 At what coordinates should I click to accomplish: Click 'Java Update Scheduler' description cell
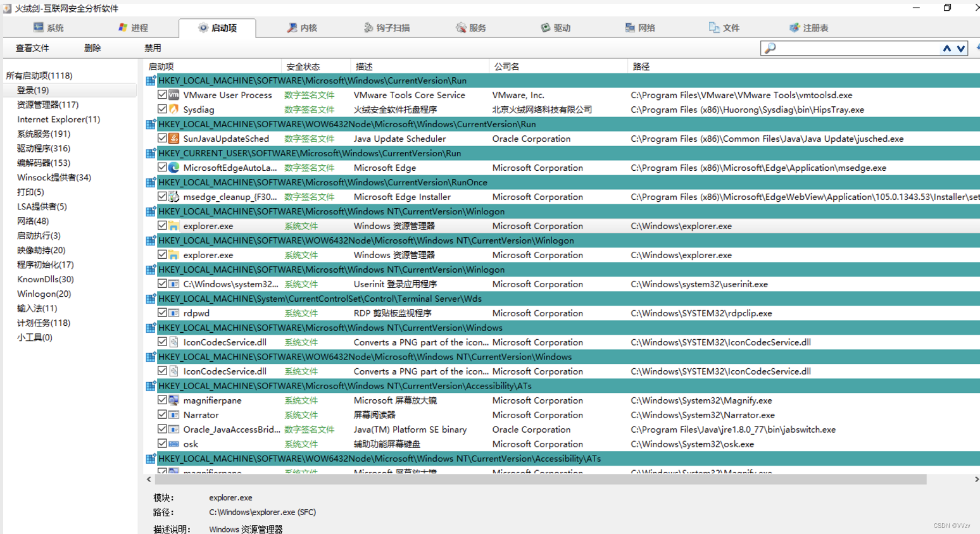(x=399, y=139)
